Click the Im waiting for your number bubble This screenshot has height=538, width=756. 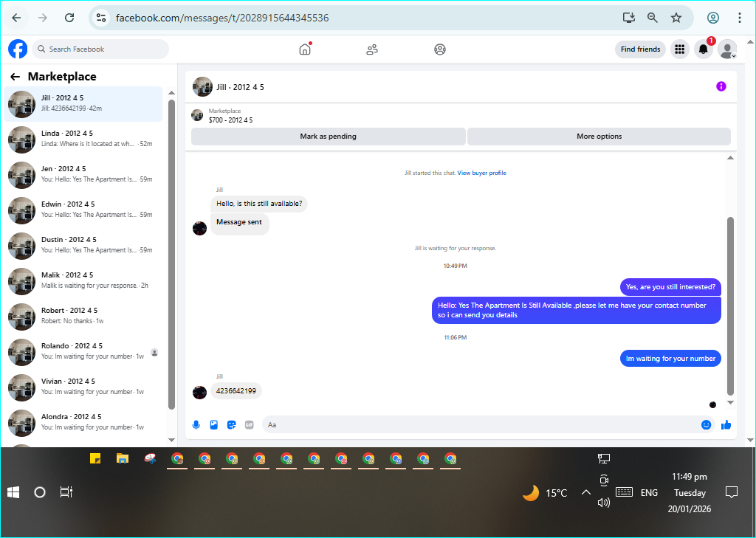click(x=670, y=359)
